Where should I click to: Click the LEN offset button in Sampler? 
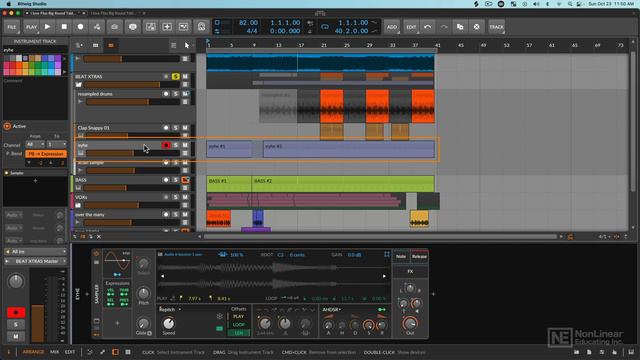(x=239, y=333)
